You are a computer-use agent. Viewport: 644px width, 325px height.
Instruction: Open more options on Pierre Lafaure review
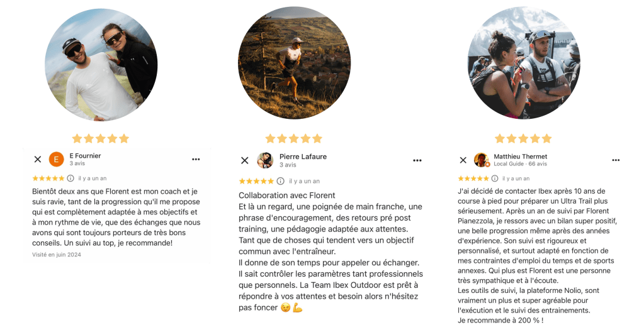(x=417, y=160)
